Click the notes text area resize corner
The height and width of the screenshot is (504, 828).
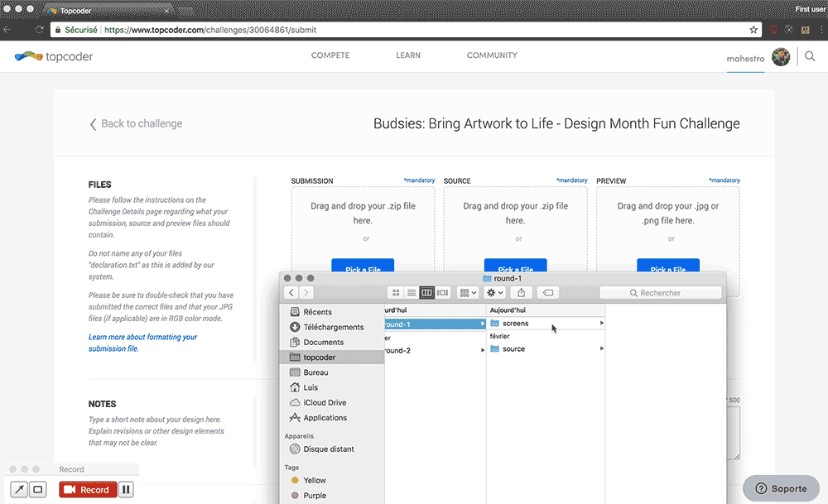(737, 457)
